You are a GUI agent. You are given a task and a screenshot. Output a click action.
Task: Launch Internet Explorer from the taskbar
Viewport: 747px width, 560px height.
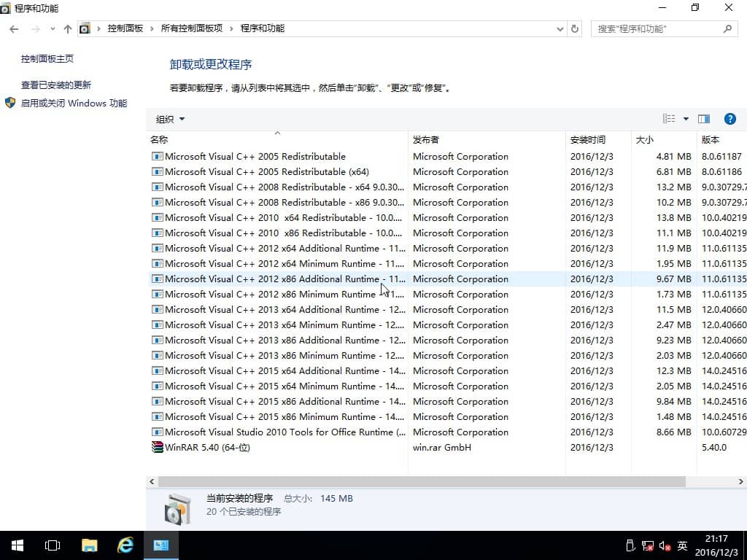[x=125, y=545]
